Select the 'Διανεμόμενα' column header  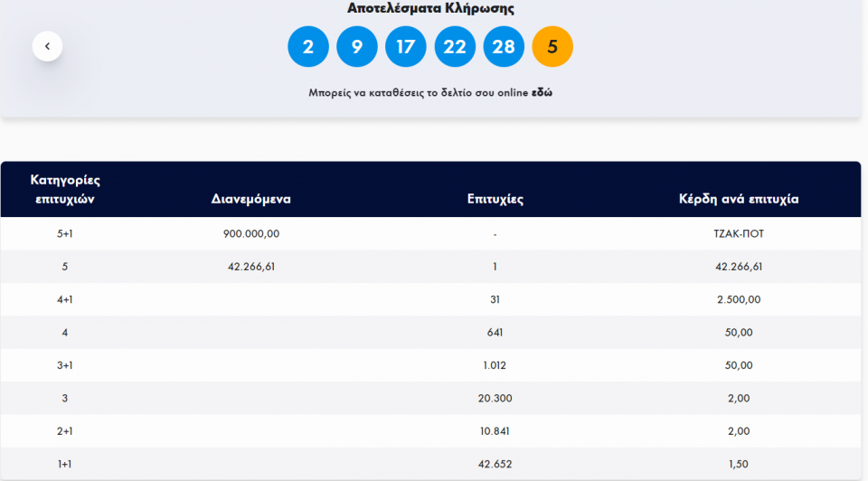point(250,199)
